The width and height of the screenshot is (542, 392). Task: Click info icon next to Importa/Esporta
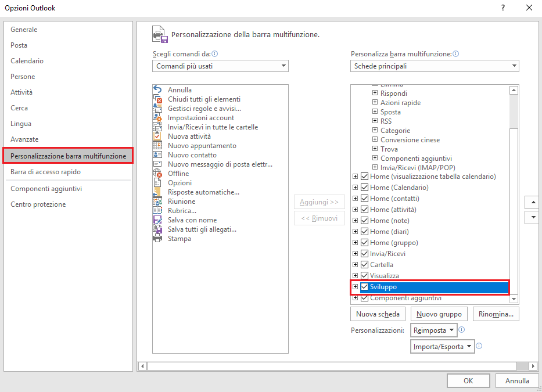click(x=479, y=346)
